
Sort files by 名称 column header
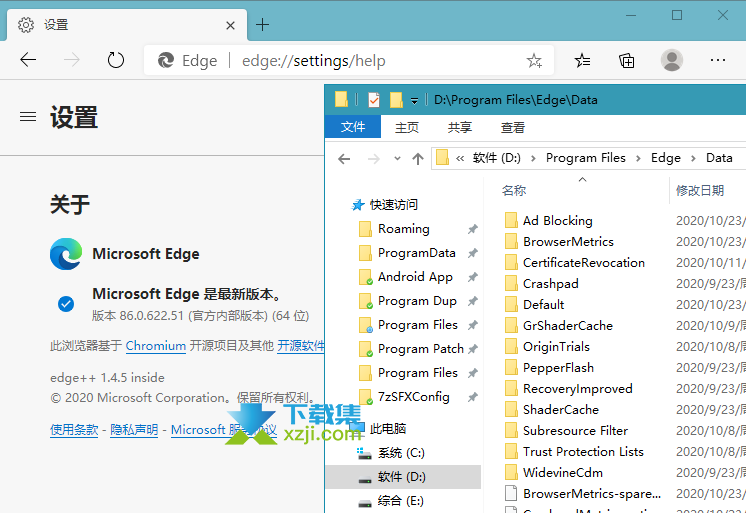(x=514, y=191)
